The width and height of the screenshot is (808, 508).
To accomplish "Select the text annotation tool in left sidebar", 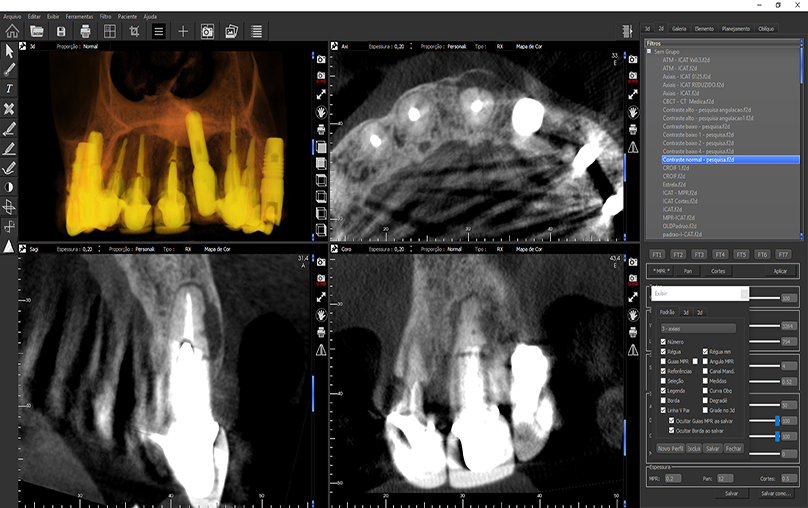I will point(9,89).
